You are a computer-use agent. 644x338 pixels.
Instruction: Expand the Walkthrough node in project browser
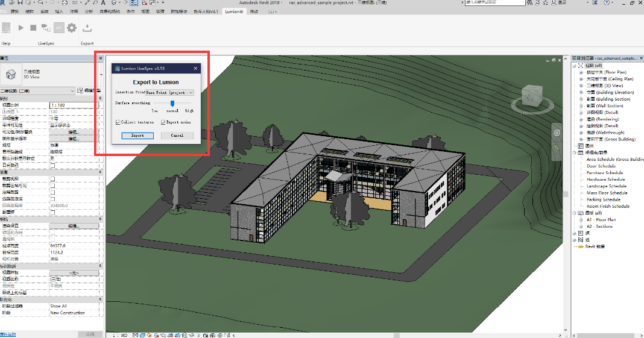click(581, 133)
